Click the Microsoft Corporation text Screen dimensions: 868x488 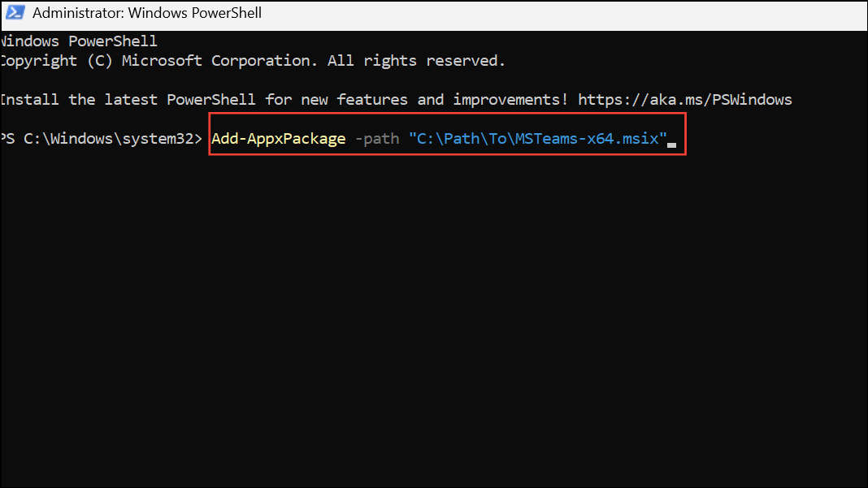[219, 61]
